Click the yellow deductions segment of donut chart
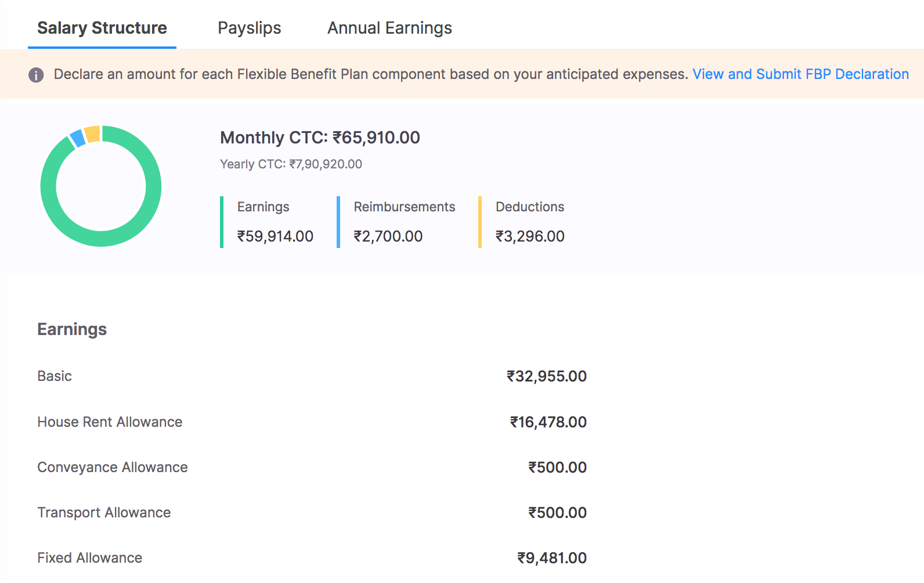Image resolution: width=924 pixels, height=583 pixels. coord(92,134)
